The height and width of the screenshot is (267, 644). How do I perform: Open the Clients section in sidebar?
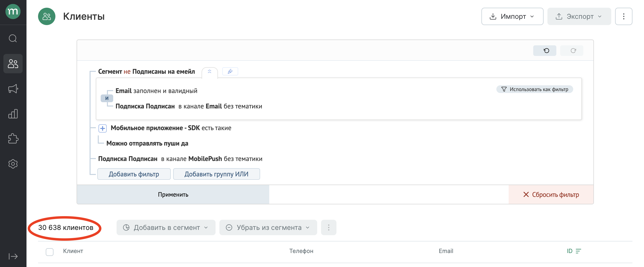[13, 64]
